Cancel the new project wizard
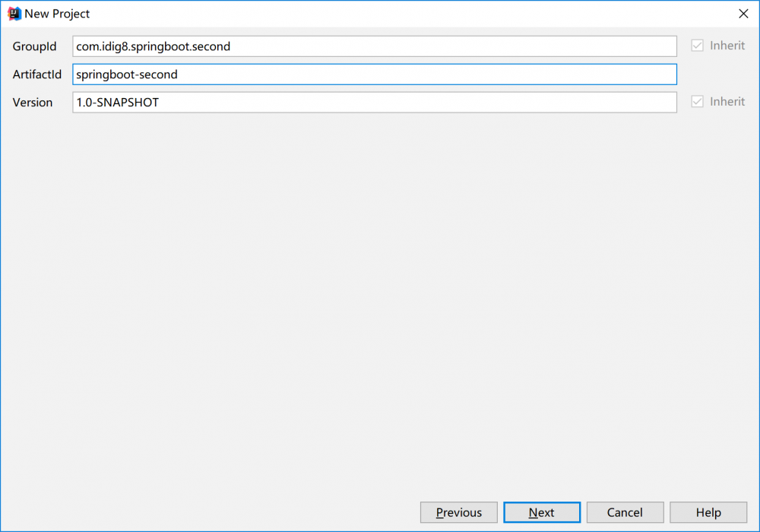Screen dimensions: 760x532 (625, 512)
